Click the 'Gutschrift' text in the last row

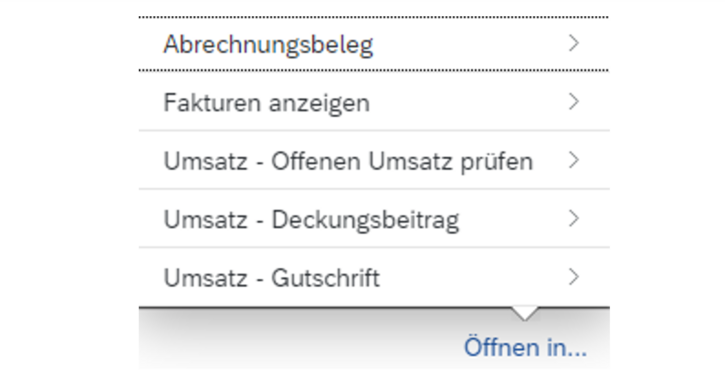tap(326, 278)
